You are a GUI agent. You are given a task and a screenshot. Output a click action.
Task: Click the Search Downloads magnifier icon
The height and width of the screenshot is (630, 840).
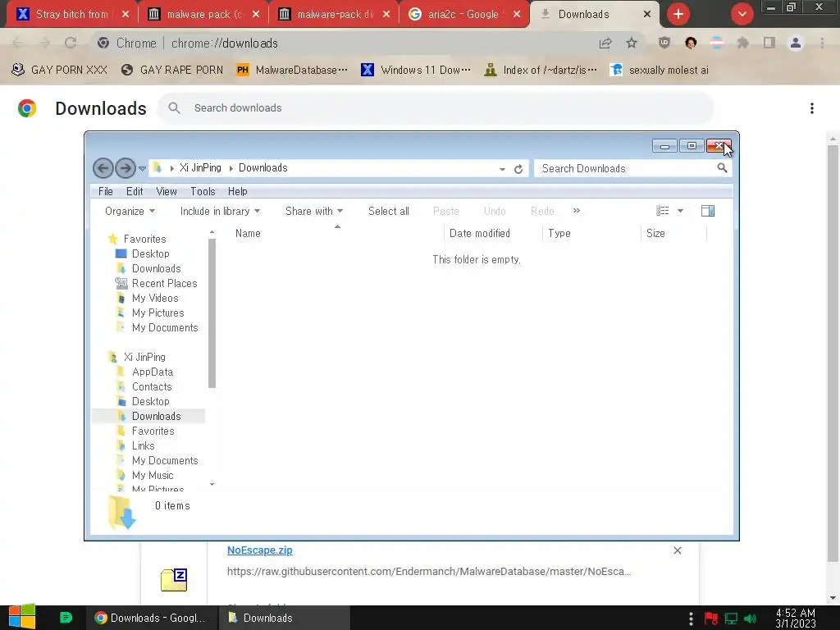click(722, 168)
